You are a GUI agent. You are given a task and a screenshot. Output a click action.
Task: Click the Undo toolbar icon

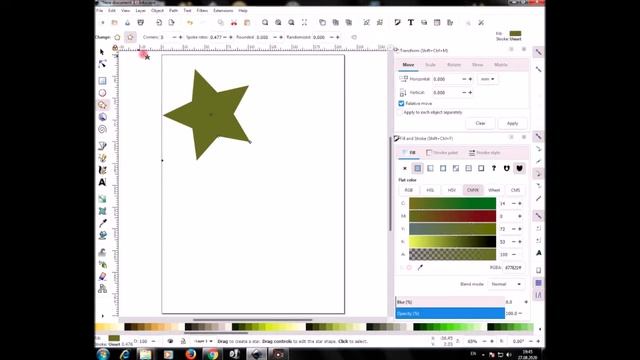[190, 22]
